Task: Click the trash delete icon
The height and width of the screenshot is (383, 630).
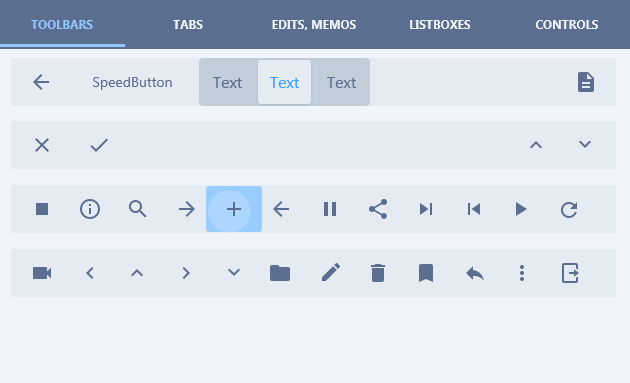Action: pyautogui.click(x=378, y=273)
